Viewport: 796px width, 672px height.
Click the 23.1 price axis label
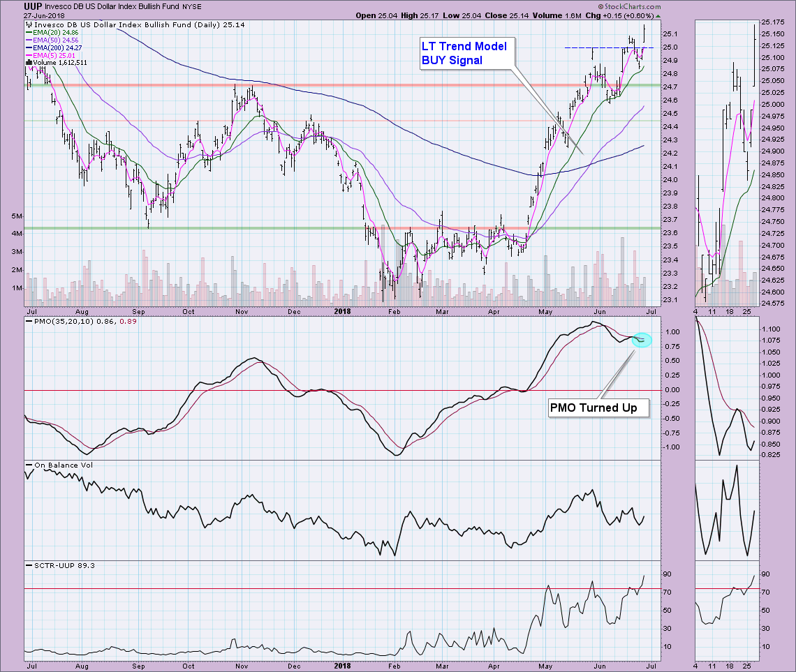tap(670, 300)
